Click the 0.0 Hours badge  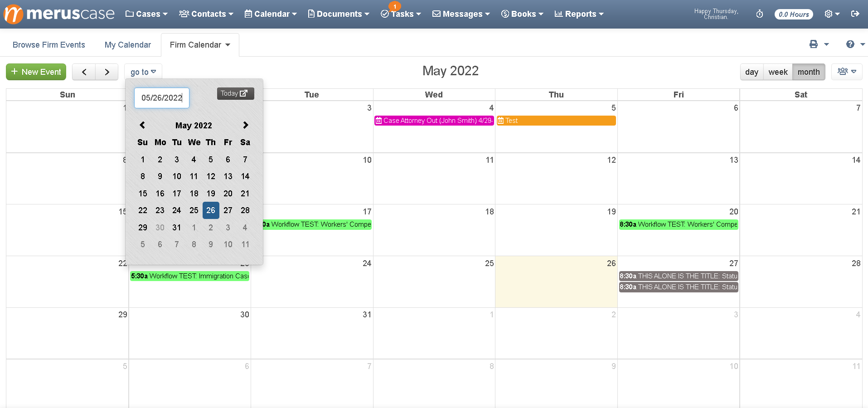[794, 15]
